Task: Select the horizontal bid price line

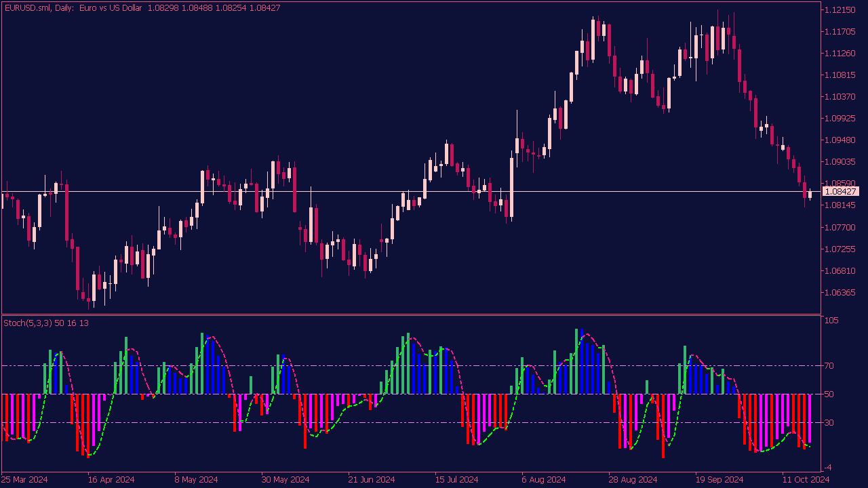Action: pos(411,192)
